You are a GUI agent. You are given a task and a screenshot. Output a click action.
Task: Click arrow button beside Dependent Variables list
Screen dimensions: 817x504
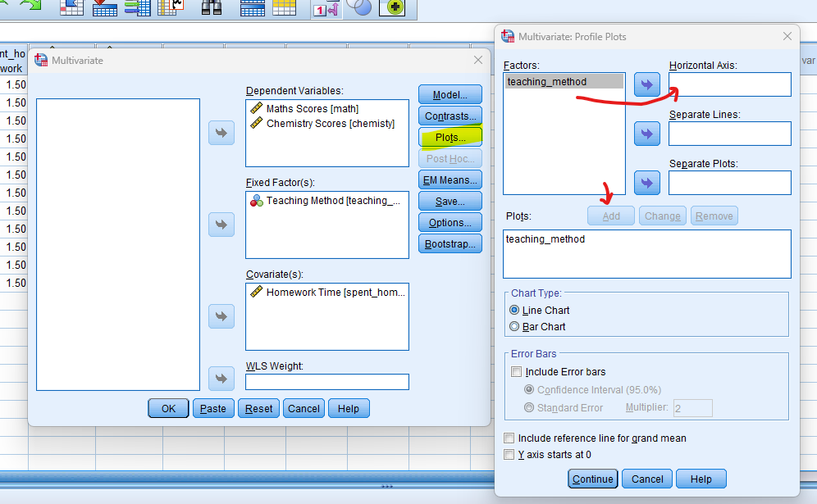[221, 133]
